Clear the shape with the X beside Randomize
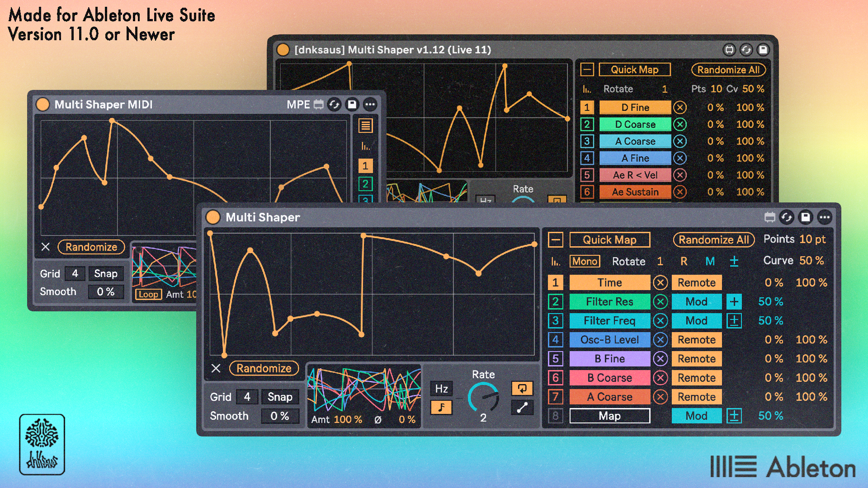 coord(216,368)
